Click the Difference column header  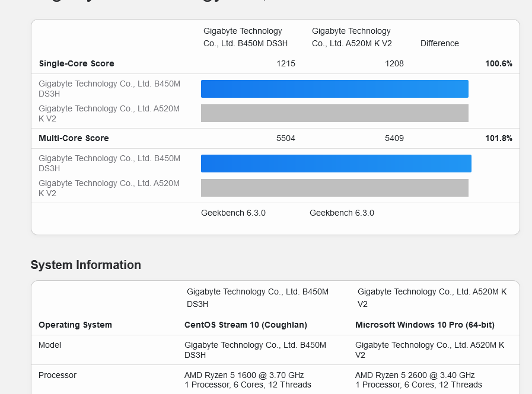coord(439,43)
